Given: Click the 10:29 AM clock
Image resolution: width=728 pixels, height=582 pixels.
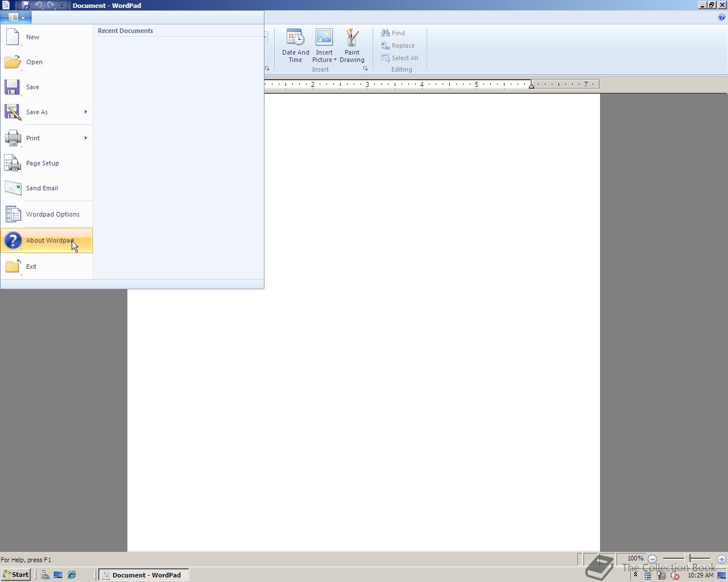Looking at the screenshot, I should click(700, 575).
